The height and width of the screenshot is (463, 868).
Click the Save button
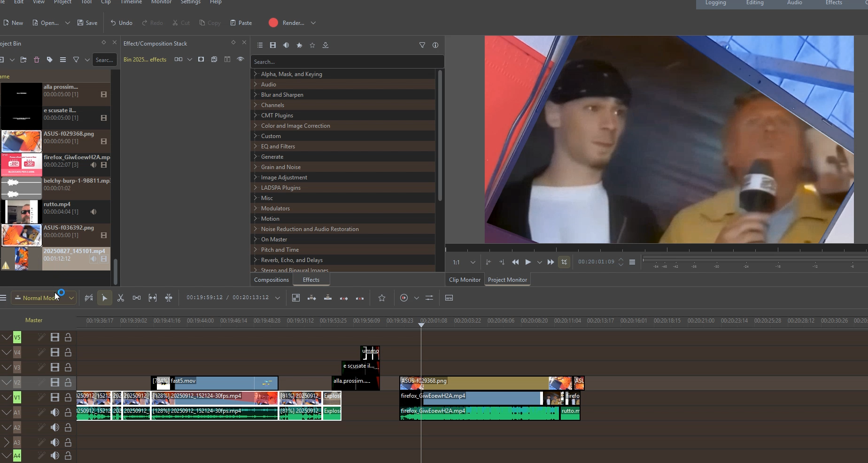pyautogui.click(x=87, y=23)
